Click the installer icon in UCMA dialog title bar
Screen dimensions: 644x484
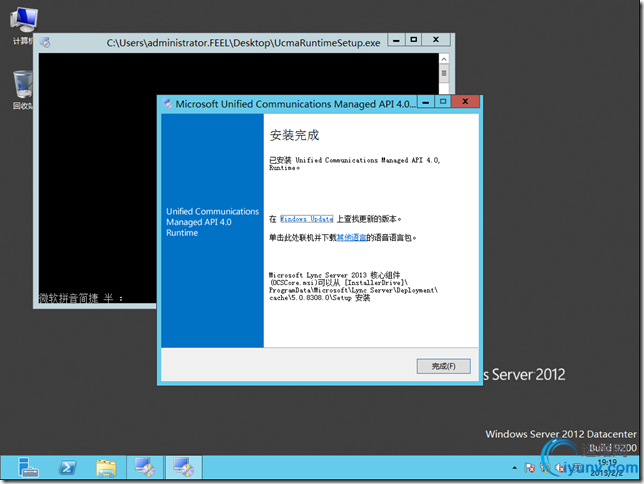point(167,104)
